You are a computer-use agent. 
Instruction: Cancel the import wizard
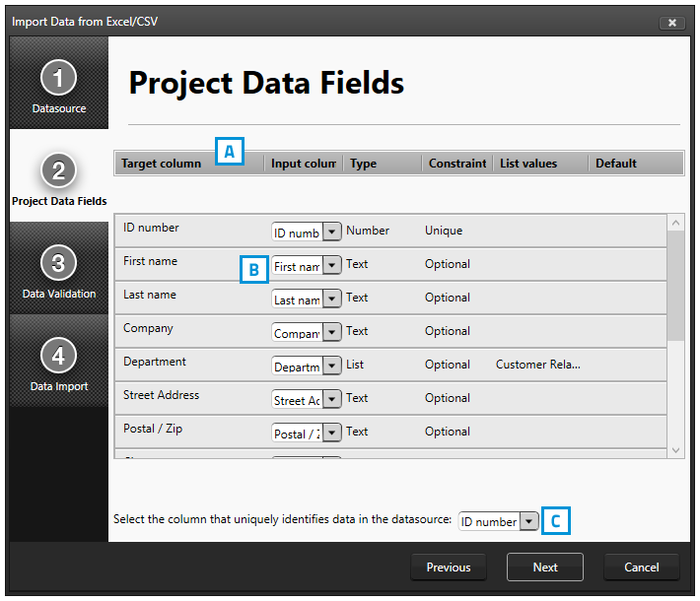642,568
